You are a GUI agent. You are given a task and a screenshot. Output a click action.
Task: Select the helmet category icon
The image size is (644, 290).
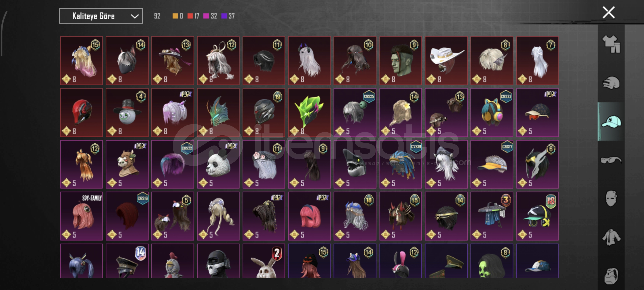point(611,83)
